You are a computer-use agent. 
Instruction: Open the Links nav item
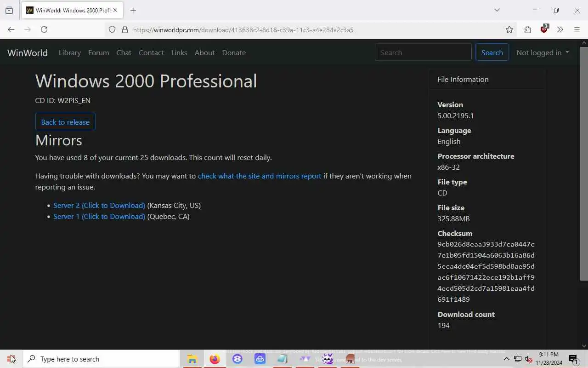[179, 52]
